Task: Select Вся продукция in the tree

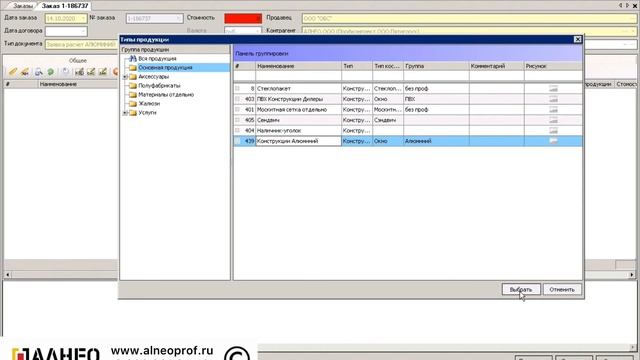Action: tap(157, 58)
